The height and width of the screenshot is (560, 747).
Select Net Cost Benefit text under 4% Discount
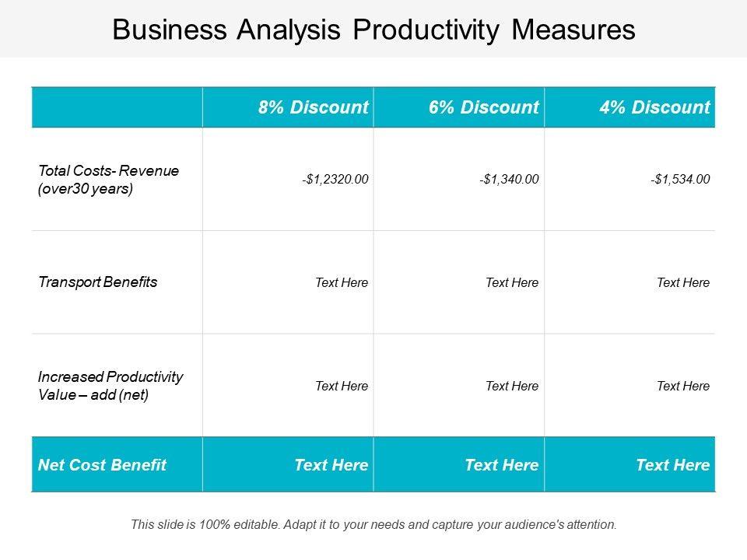(x=672, y=465)
